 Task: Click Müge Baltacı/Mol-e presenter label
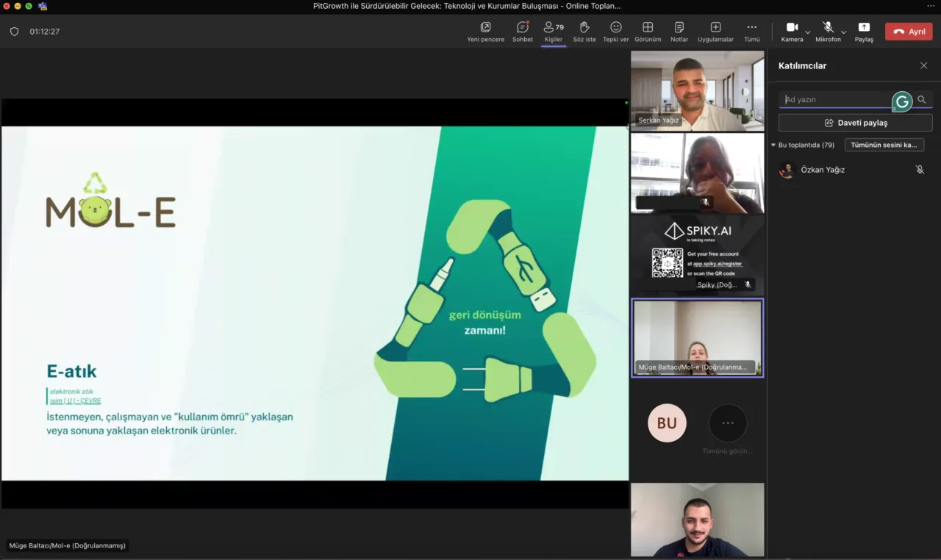click(x=68, y=545)
